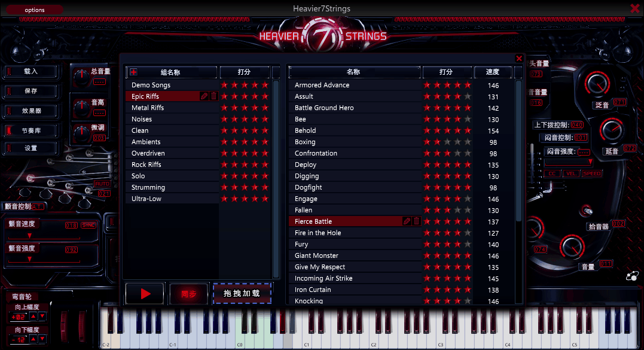
Task: Select the Clean group
Action: pos(172,130)
